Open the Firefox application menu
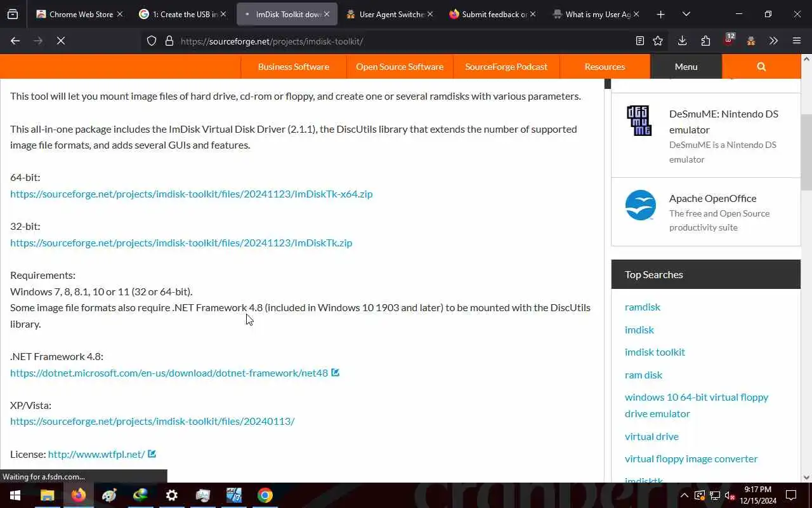The width and height of the screenshot is (812, 508). click(x=797, y=41)
